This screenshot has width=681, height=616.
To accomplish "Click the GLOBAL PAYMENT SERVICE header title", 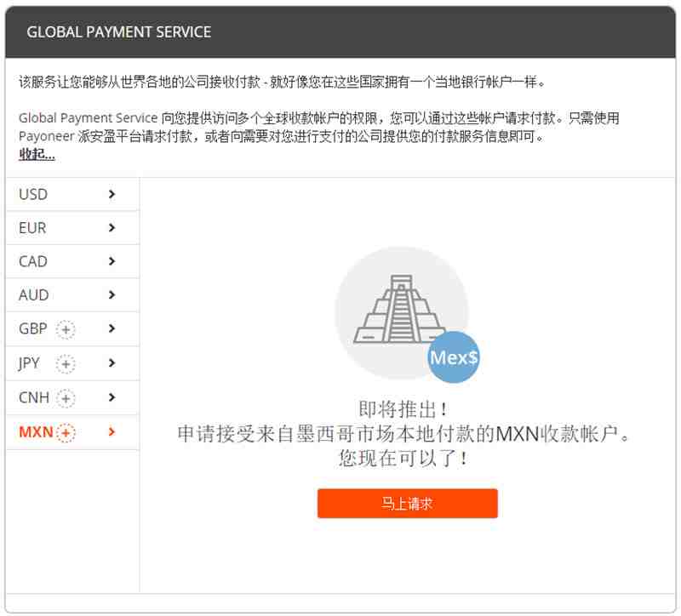I will pyautogui.click(x=119, y=32).
